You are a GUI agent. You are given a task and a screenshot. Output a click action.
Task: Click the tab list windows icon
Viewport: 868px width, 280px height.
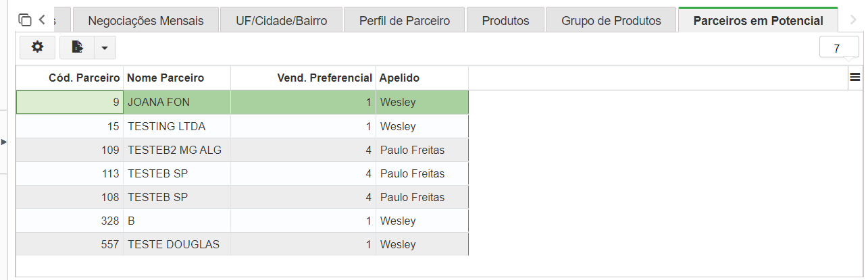(25, 20)
